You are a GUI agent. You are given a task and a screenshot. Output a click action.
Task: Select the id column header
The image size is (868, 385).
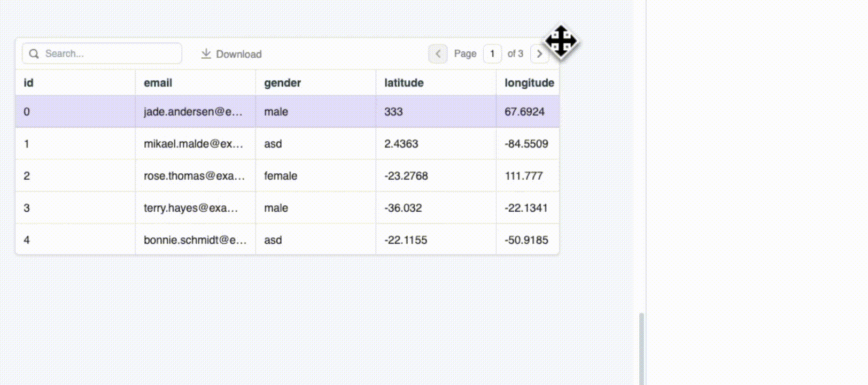pyautogui.click(x=29, y=83)
